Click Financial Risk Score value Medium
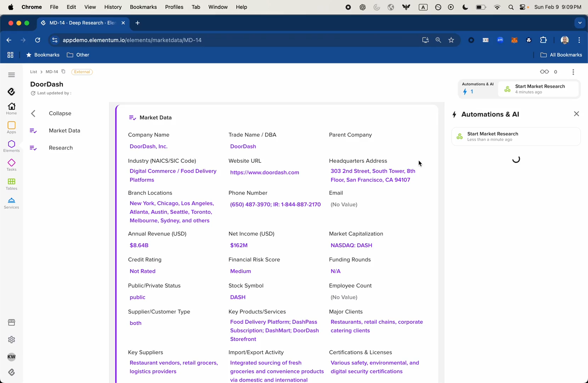This screenshot has height=383, width=588. 241,271
